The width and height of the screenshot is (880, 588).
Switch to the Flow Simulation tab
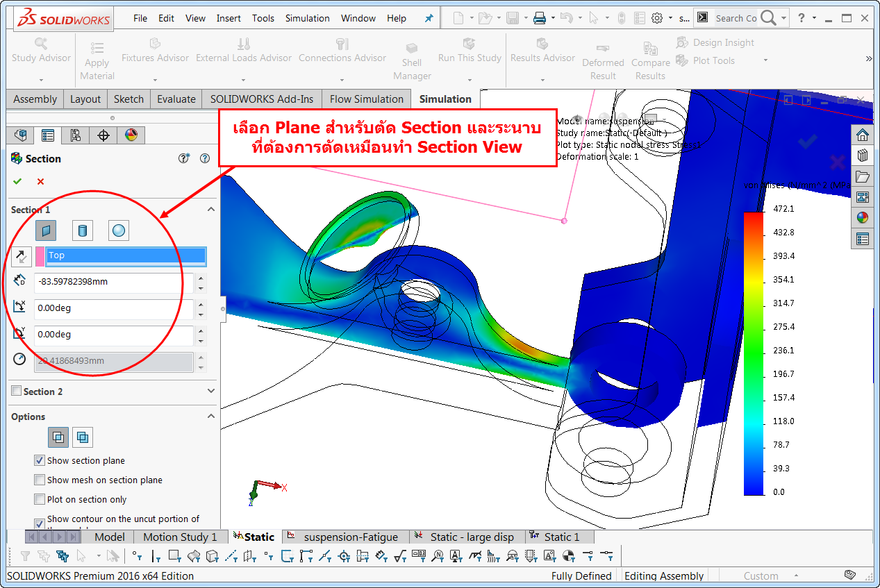(x=366, y=99)
